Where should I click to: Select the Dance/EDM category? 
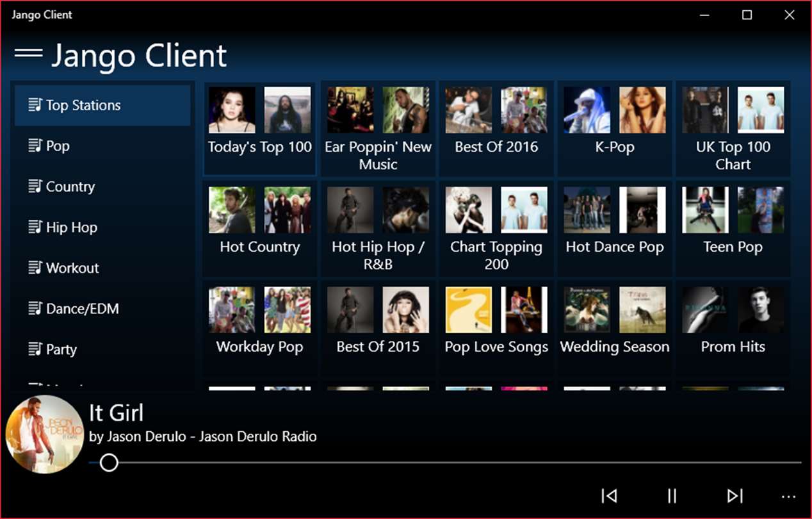tap(102, 309)
